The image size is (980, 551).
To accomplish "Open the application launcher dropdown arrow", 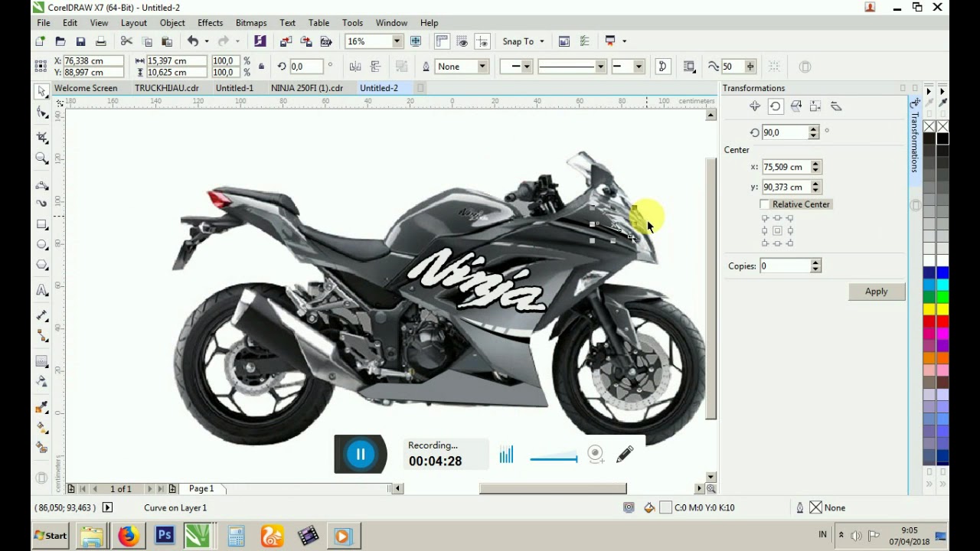I will click(624, 41).
